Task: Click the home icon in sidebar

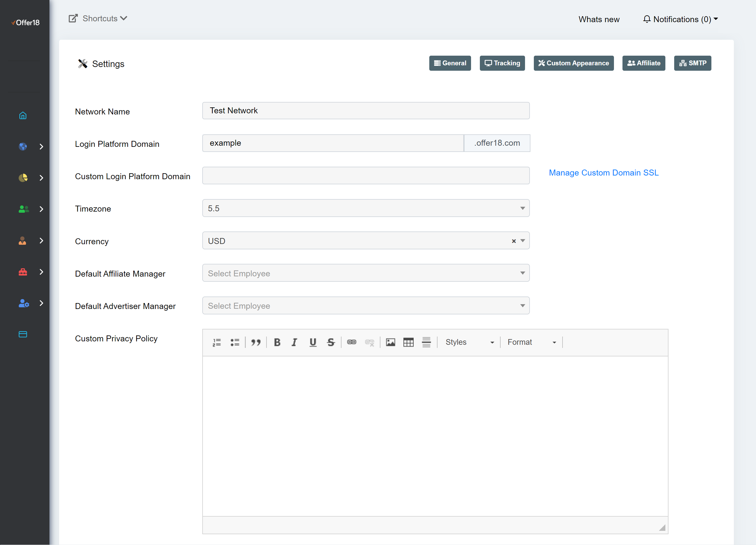Action: pyautogui.click(x=23, y=116)
